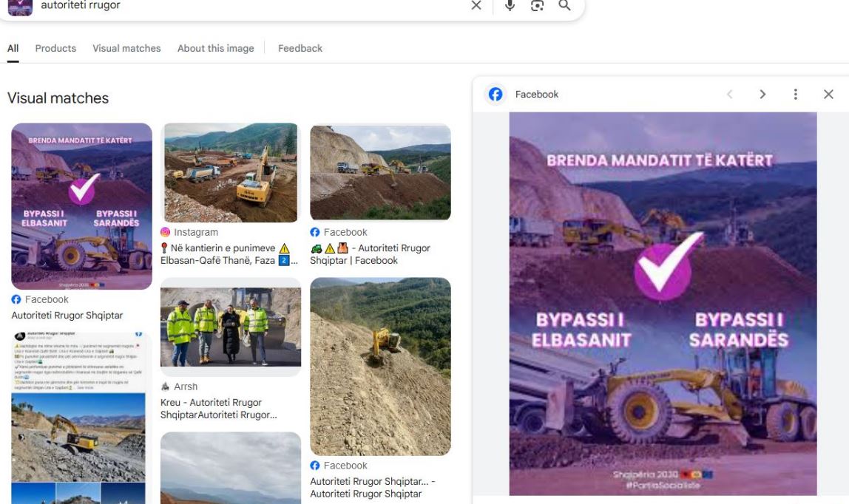The width and height of the screenshot is (849, 504).
Task: Open the About this image tab
Action: point(215,48)
